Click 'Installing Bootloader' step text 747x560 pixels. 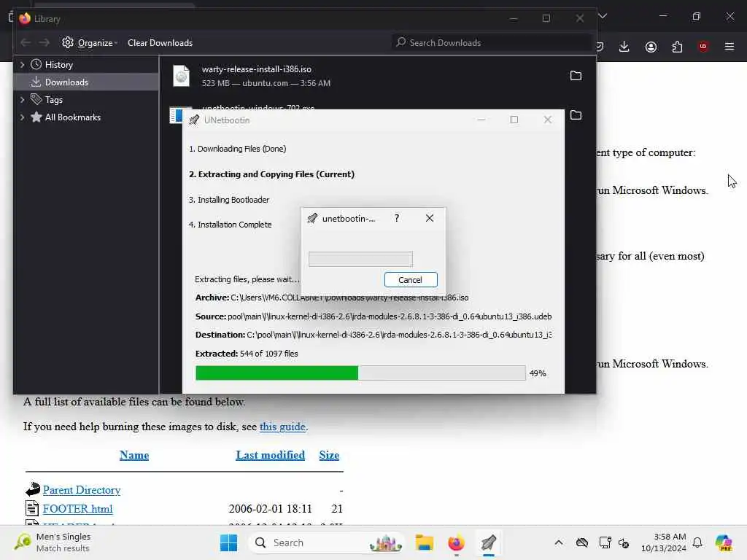click(228, 200)
